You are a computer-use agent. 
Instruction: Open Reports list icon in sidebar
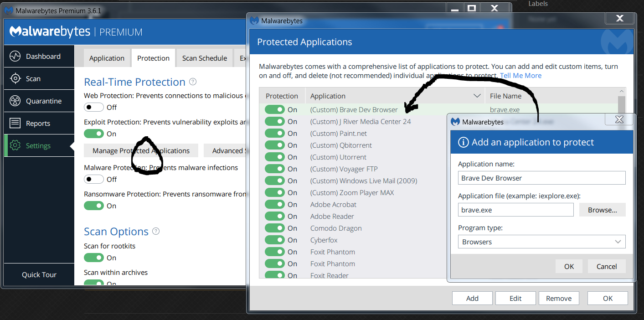pos(15,123)
